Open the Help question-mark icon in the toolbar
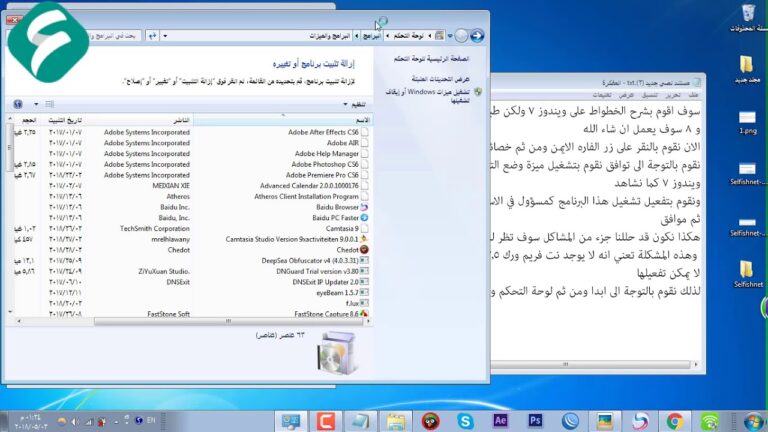Screen dimensions: 768x432 point(18,104)
